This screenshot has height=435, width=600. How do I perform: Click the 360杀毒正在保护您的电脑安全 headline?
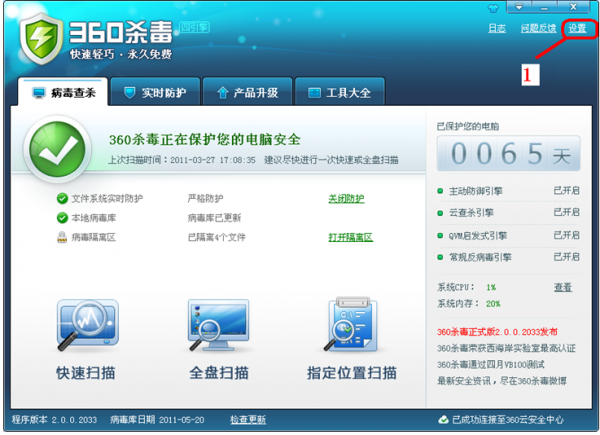(x=205, y=140)
